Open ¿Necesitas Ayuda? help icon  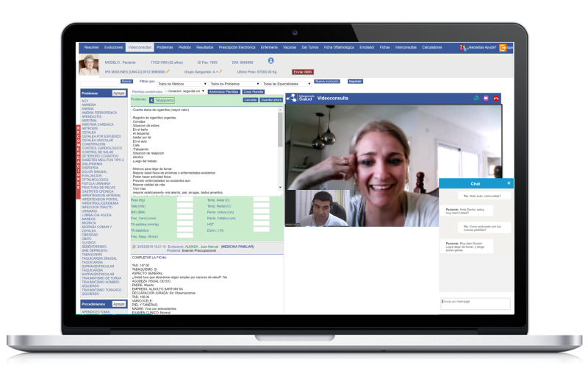pos(463,48)
